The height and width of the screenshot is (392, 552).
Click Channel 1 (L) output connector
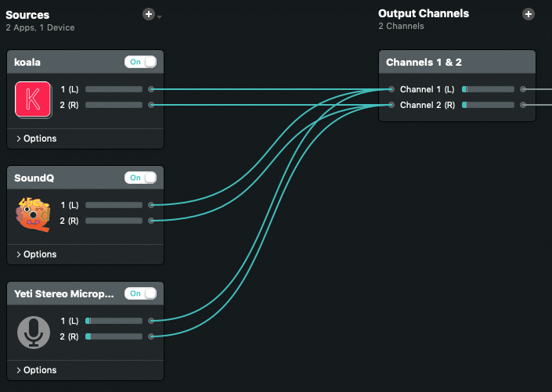point(523,89)
